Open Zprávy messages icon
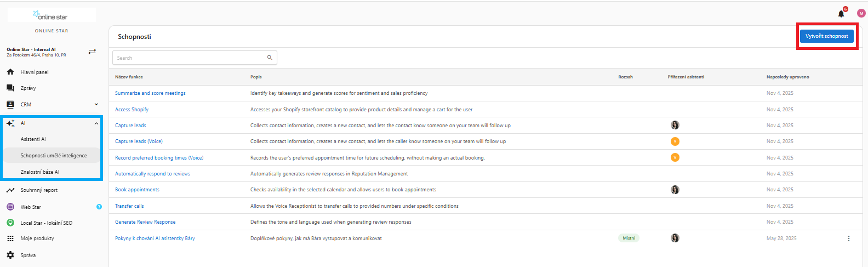Screen dimensions: 868x267 tap(10, 88)
